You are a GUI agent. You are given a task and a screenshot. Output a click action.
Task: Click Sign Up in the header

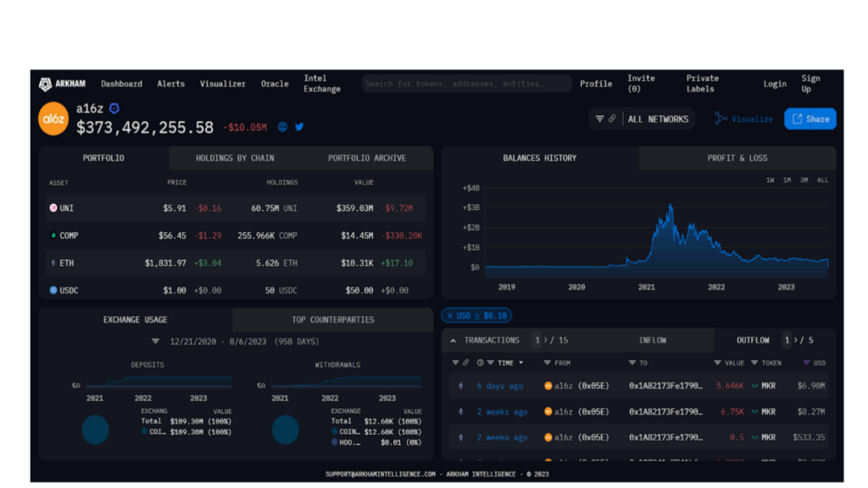tap(810, 84)
